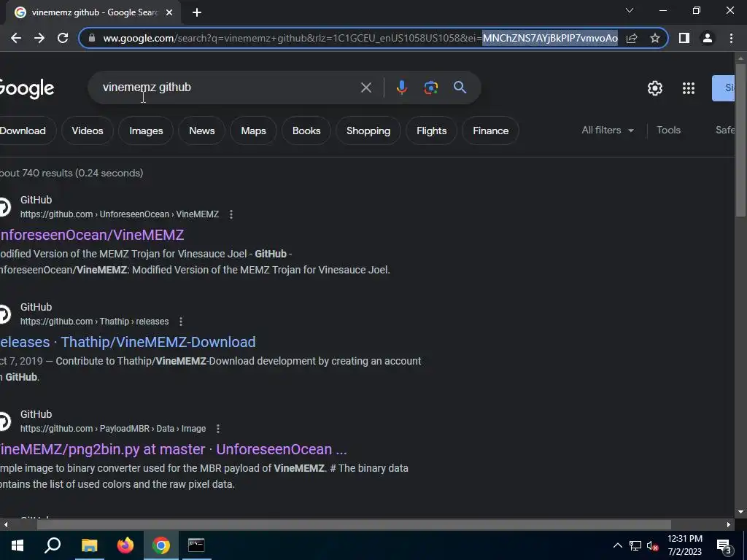Viewport: 747px width, 560px height.
Task: Show hidden system tray icons
Action: click(617, 545)
